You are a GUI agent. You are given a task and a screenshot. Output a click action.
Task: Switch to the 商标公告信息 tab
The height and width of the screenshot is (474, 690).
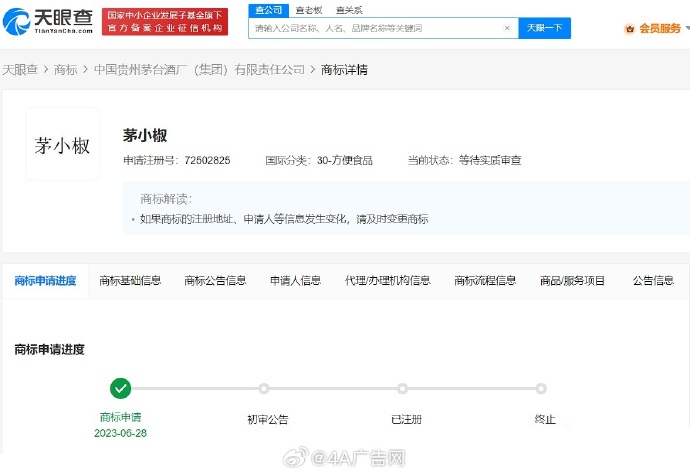click(x=215, y=281)
